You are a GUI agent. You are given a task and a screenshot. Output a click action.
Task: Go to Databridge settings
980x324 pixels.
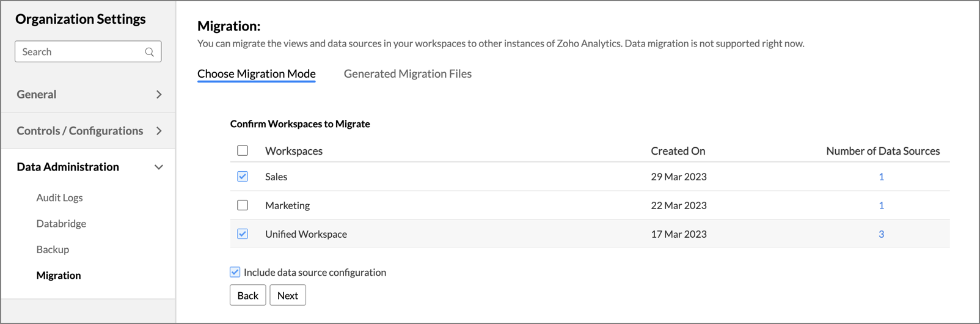point(61,224)
